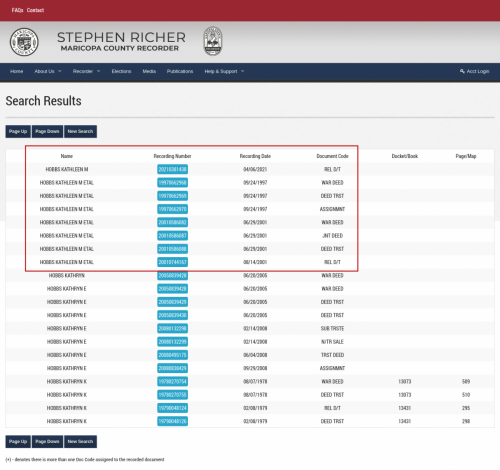Go to the Elections menu item
Screen dimensions: 500x470
121,71
